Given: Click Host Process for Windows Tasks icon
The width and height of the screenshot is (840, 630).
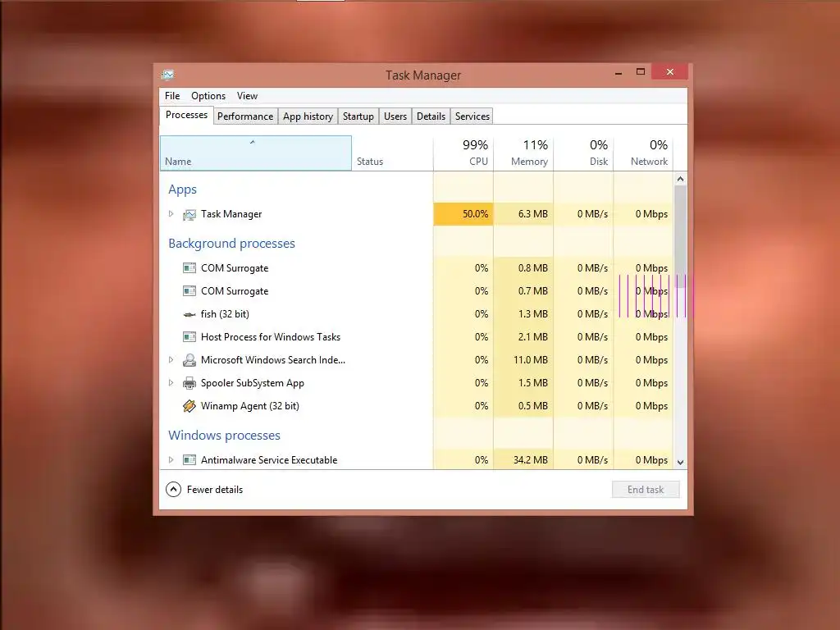Looking at the screenshot, I should pyautogui.click(x=189, y=337).
